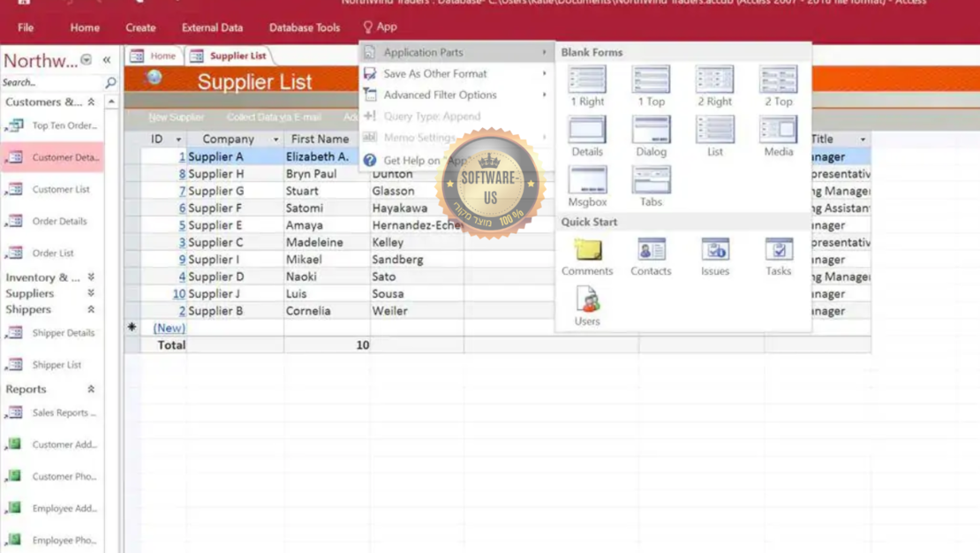Expand the Suppliers group
This screenshot has height=553, width=980.
pos(91,293)
